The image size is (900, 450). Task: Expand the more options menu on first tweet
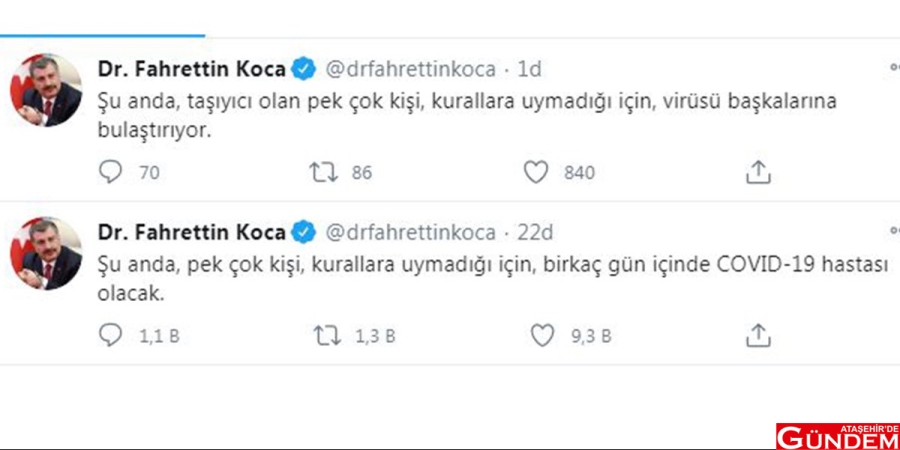pos(894,68)
